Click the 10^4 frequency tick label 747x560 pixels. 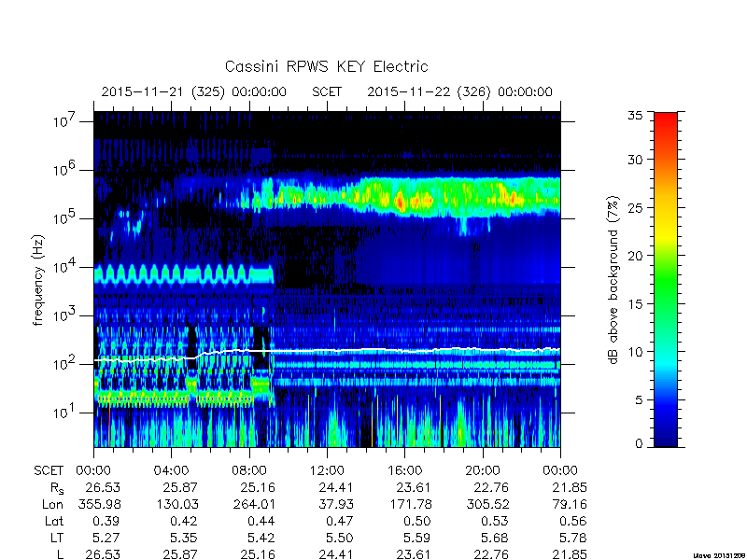tap(65, 266)
